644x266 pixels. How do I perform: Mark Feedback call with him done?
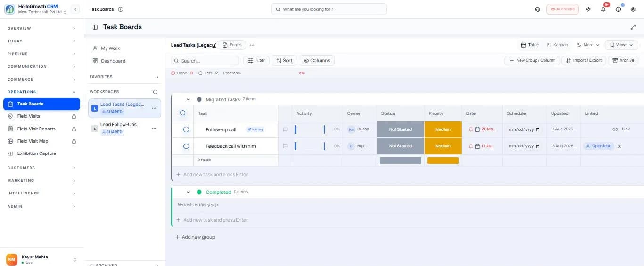point(186,146)
